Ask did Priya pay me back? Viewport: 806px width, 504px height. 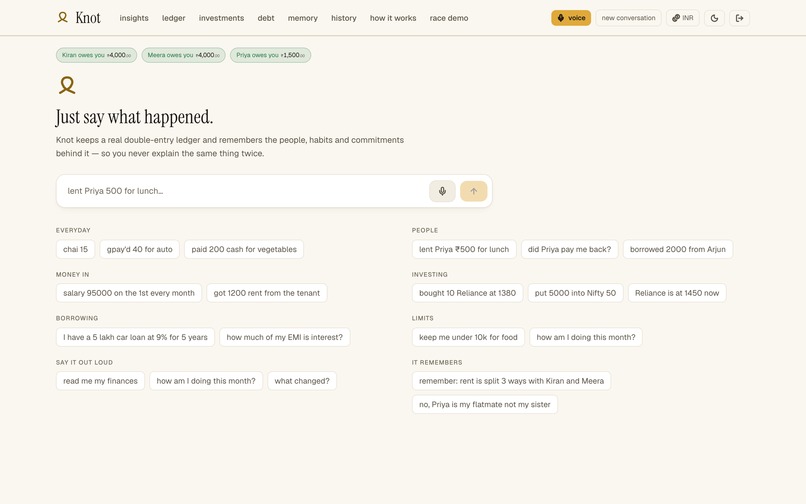coord(570,249)
